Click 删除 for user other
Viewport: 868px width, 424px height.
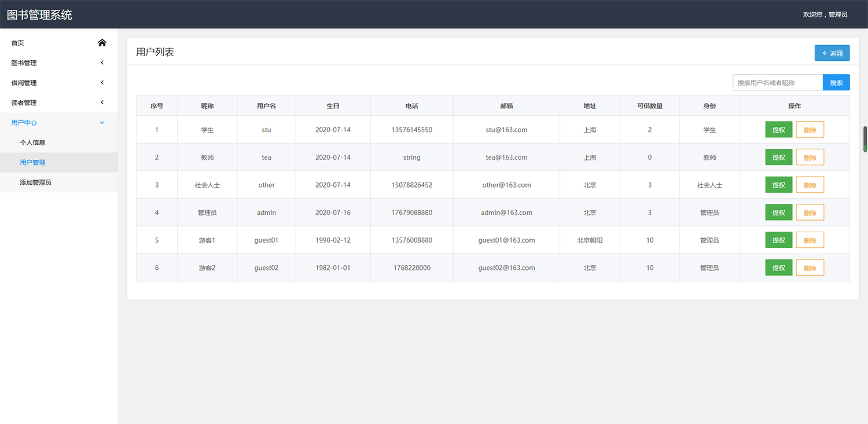click(810, 185)
